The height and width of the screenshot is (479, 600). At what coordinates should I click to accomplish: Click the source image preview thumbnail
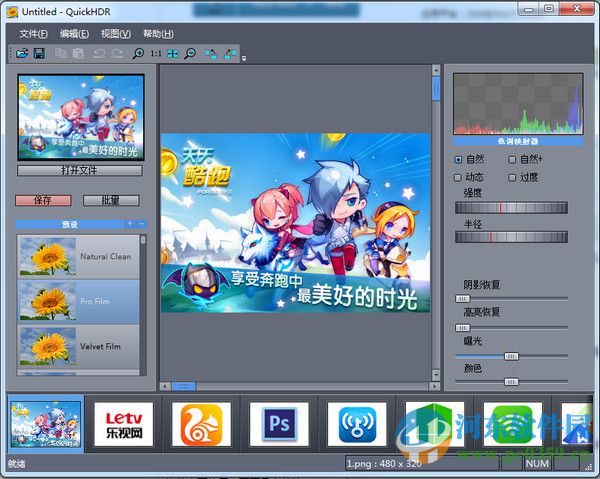[x=81, y=117]
